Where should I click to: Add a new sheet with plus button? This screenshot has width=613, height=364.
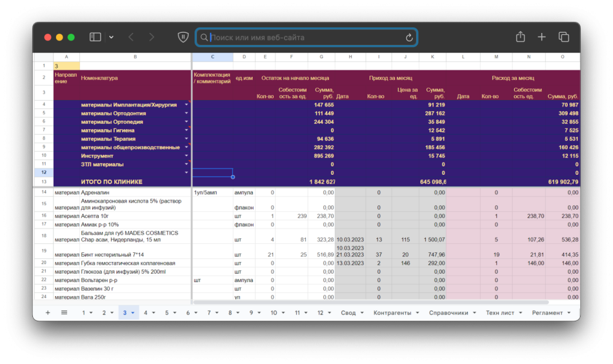[x=48, y=313]
